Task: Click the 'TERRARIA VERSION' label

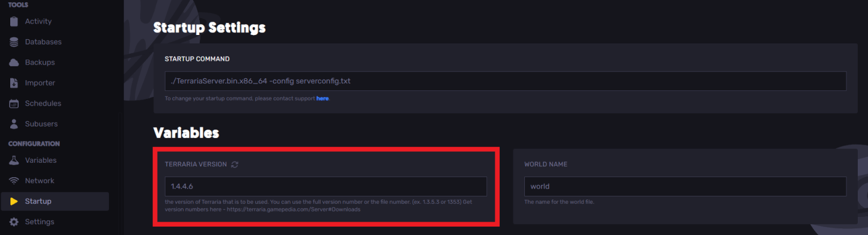Action: [x=196, y=164]
